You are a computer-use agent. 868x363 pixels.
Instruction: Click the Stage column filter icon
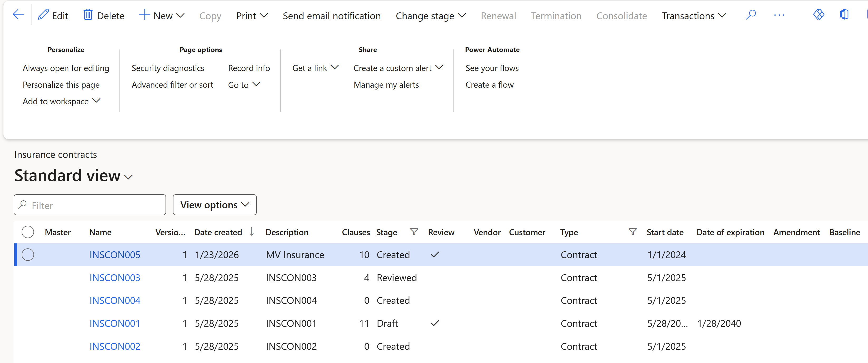coord(414,232)
